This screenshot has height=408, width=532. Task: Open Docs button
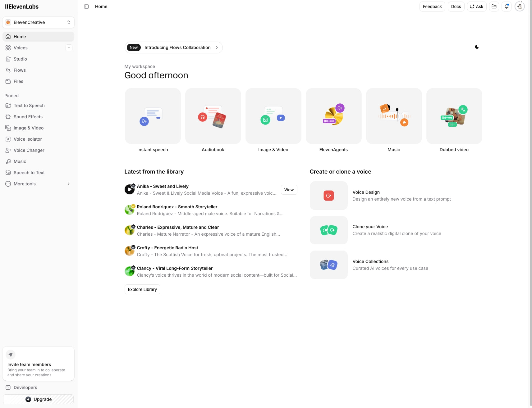tap(456, 7)
